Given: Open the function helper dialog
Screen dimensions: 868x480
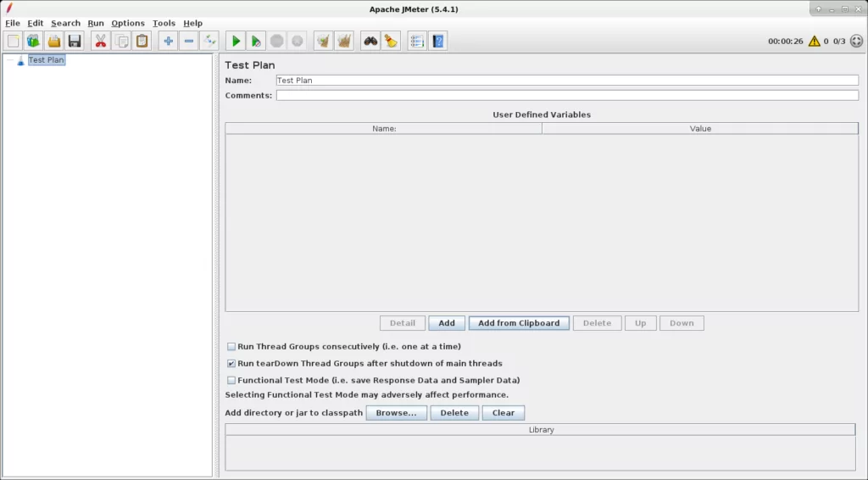Looking at the screenshot, I should pos(417,41).
